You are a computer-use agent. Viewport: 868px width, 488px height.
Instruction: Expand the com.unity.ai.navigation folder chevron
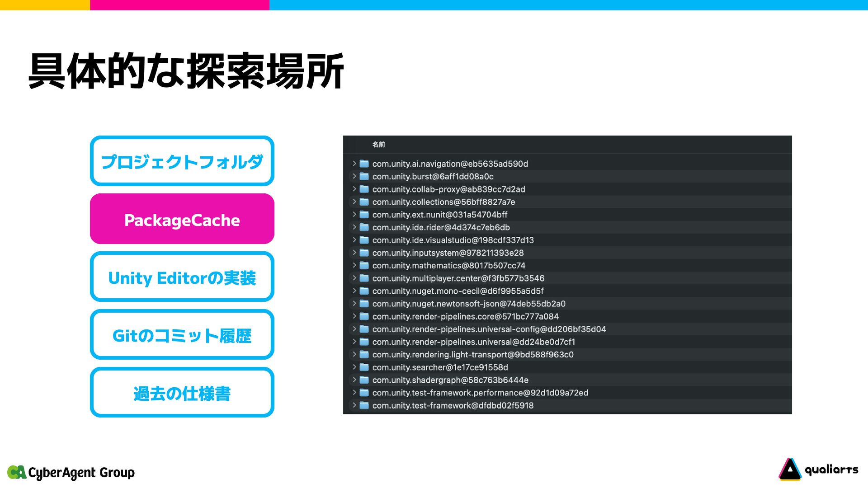pos(354,164)
